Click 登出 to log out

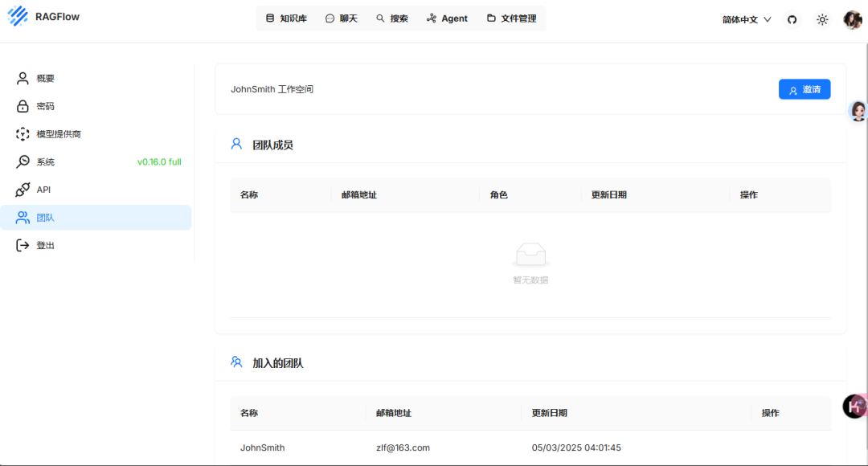(46, 246)
